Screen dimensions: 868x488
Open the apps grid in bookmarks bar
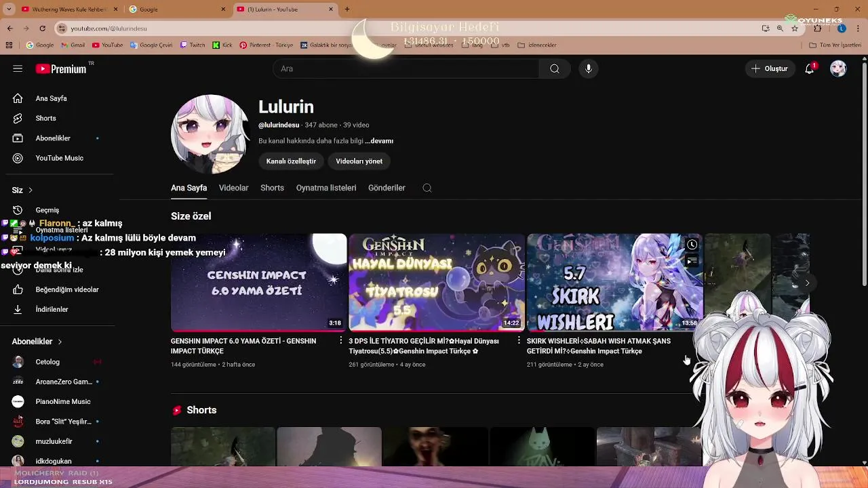pyautogui.click(x=9, y=45)
